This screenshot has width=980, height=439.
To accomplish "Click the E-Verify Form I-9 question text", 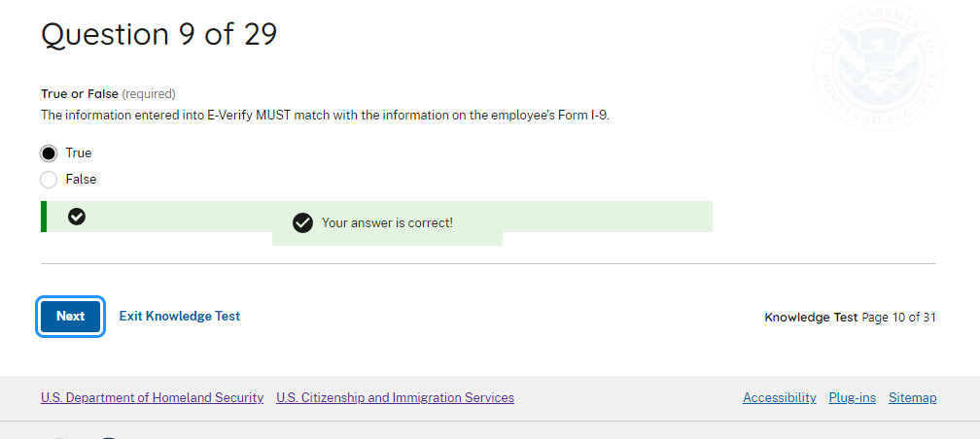I will click(331, 115).
